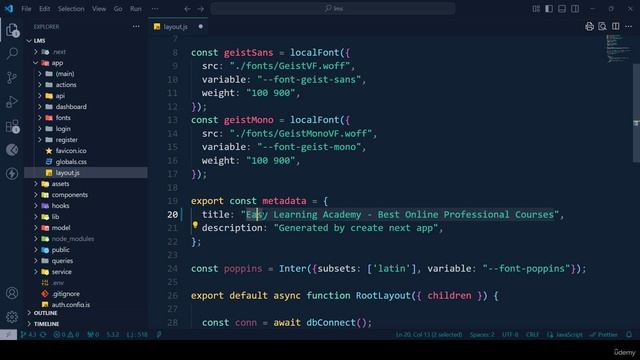Toggle panel layout icon
The width and height of the screenshot is (640, 360).
pos(562,9)
